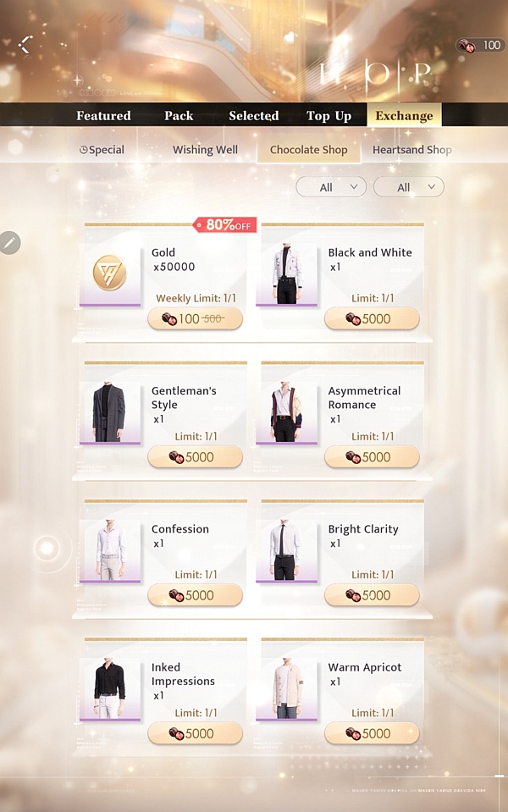Viewport: 508px width, 812px height.
Task: Click the floating pencil edit icon
Action: [x=9, y=242]
